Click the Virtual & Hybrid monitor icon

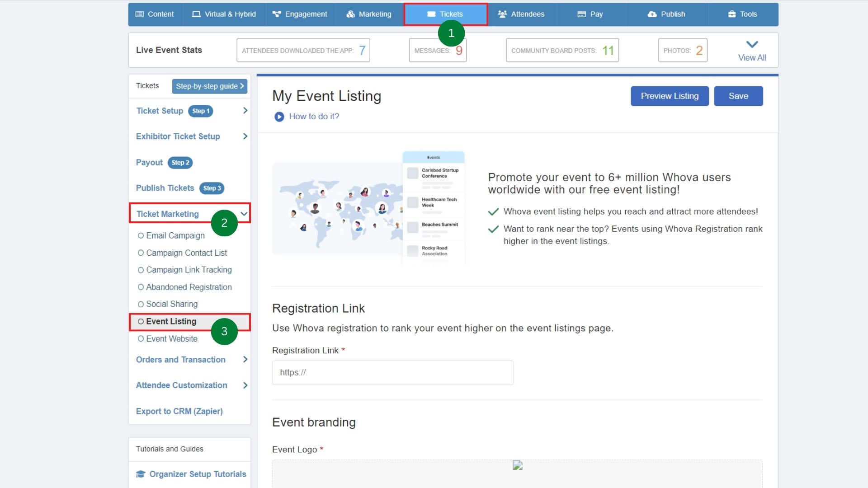click(x=195, y=14)
